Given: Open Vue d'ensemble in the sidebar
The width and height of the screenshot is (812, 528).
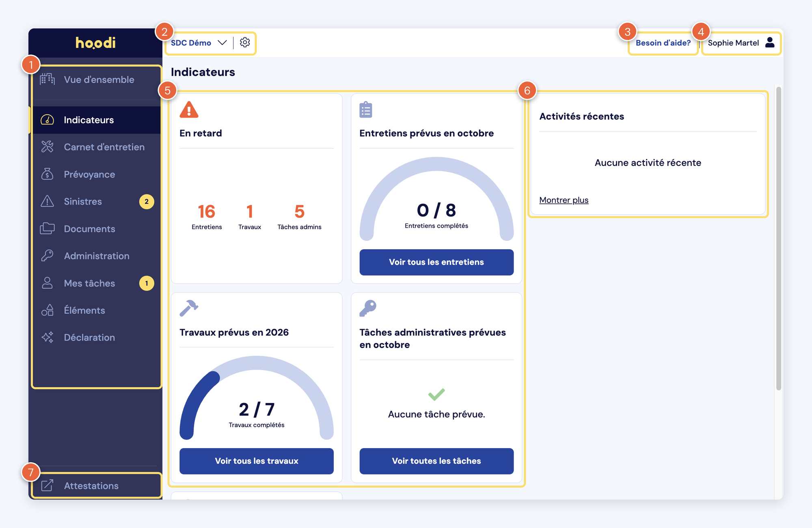Looking at the screenshot, I should click(x=97, y=80).
